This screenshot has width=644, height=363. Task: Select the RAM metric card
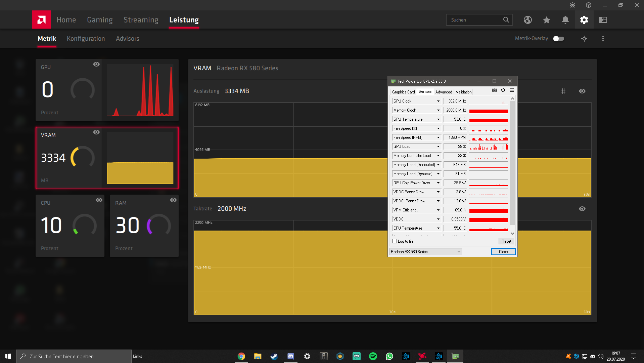coord(144,226)
